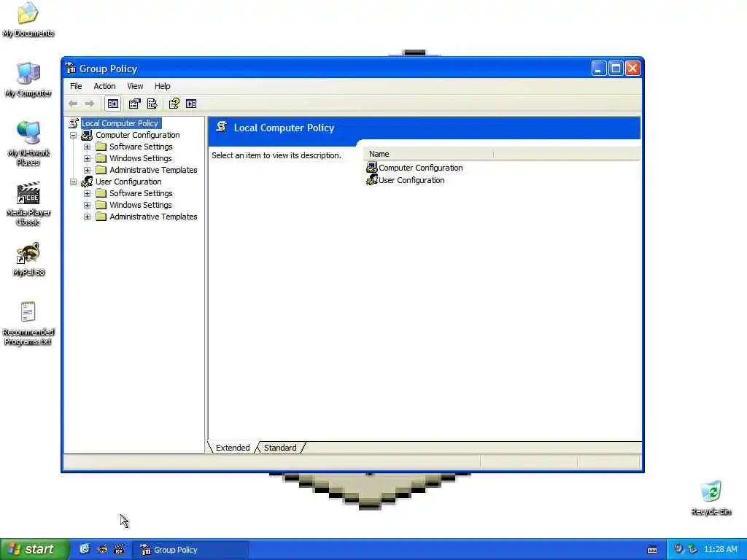Screen dimensions: 747x560
Task: Select Windows Settings label under User Configuration
Action: pos(141,205)
